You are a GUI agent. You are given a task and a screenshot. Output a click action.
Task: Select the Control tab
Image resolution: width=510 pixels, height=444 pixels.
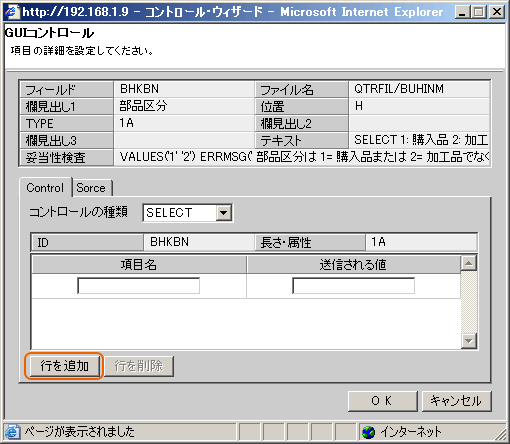45,188
